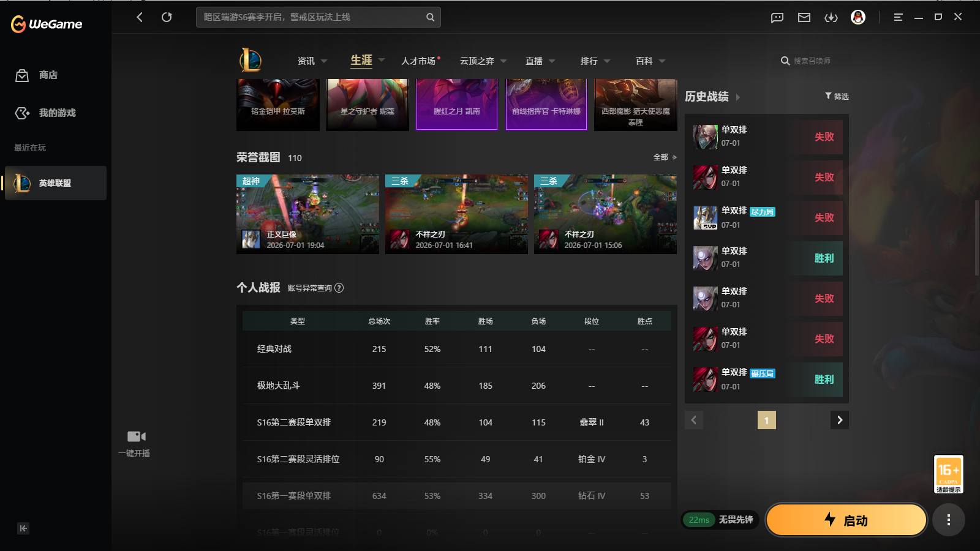Image resolution: width=980 pixels, height=551 pixels.
Task: Select 西部魔影 猎天使恶魔 泰隆 card
Action: tap(636, 105)
